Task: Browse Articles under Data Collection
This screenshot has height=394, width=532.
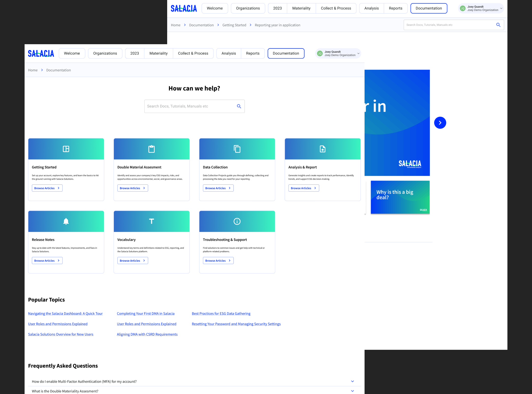Action: tap(218, 188)
